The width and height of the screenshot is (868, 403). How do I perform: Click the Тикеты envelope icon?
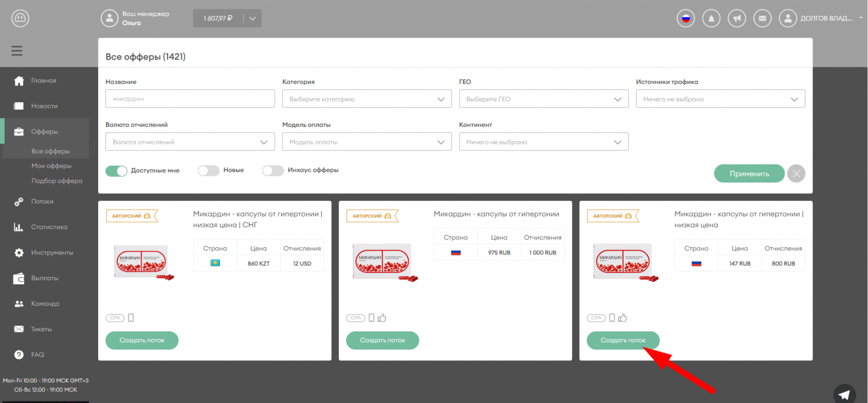point(19,329)
